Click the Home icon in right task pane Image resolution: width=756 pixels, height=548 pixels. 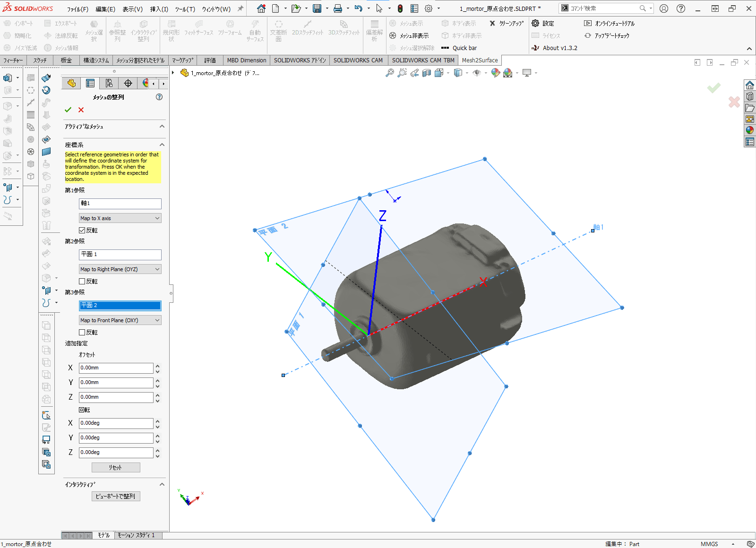[750, 85]
